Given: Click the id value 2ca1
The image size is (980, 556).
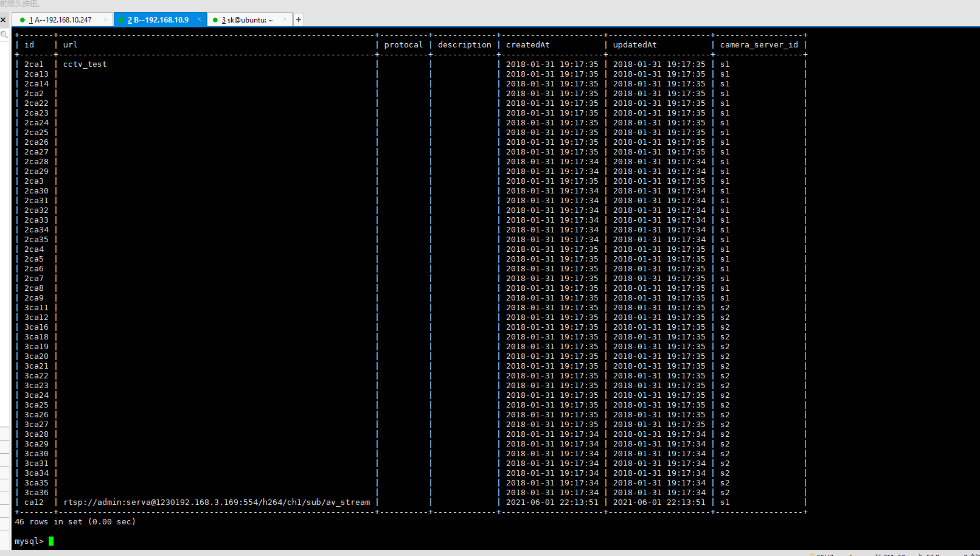Looking at the screenshot, I should pos(34,64).
